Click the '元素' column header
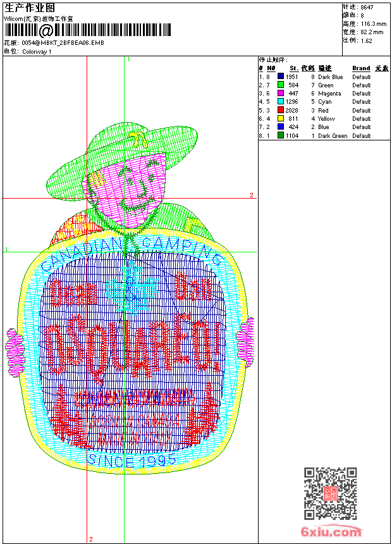The image size is (392, 544). click(382, 68)
